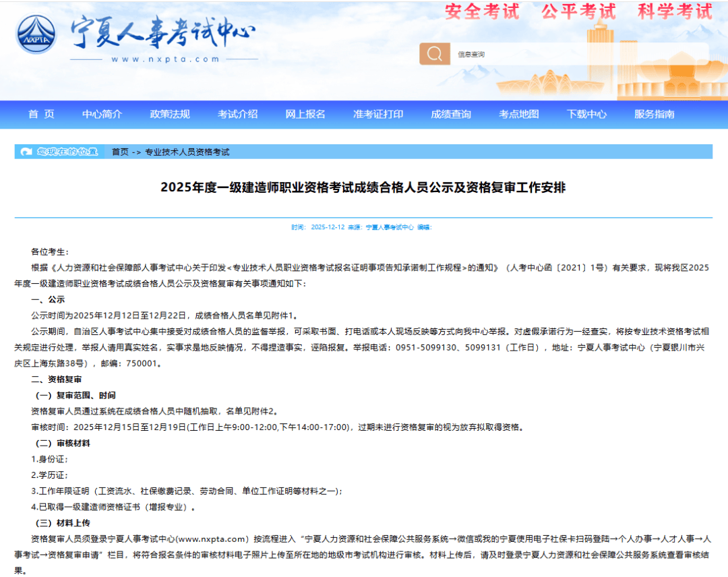Screen dimensions: 728x577
Task: Click the www.nxpta.com address under the logo
Action: click(165, 59)
